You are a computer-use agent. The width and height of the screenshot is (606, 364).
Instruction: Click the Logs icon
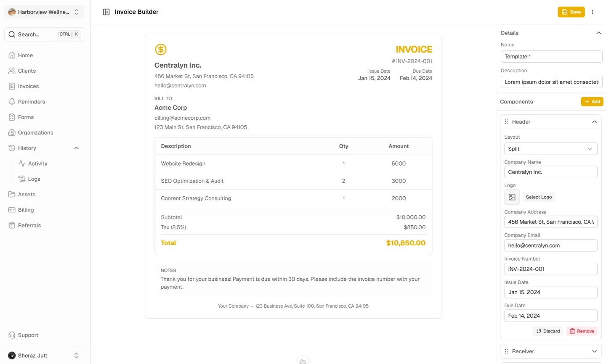point(22,179)
